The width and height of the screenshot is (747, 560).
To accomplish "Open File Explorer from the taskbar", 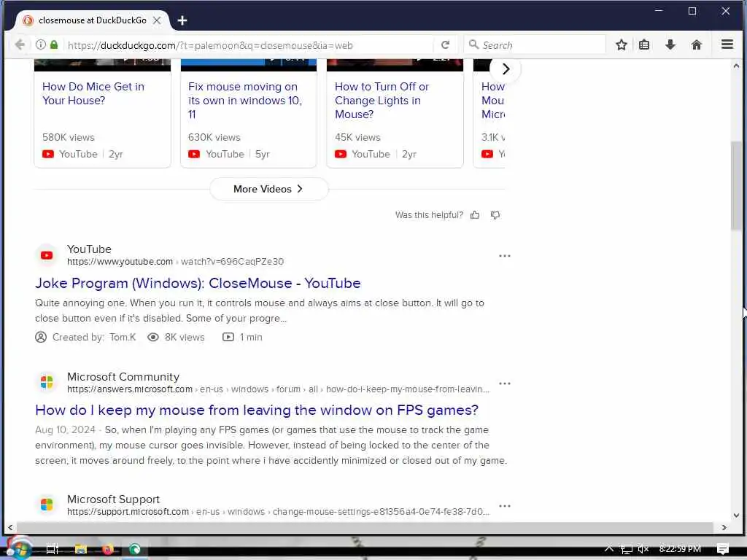I will 80,549.
